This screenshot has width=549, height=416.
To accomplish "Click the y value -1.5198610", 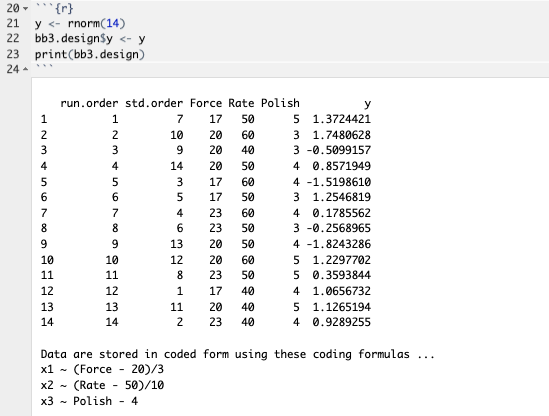I will [339, 182].
